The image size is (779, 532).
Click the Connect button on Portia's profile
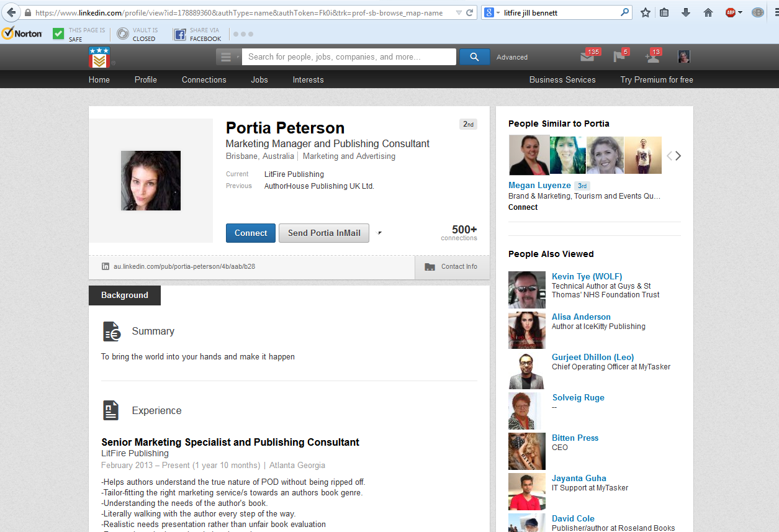coord(250,233)
